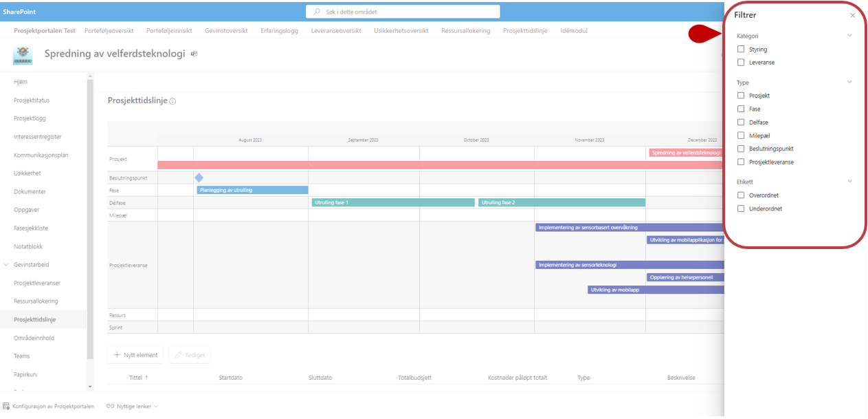Open the Porteføljeoversikt top menu item
Image resolution: width=868 pixels, height=419 pixels.
pos(109,31)
